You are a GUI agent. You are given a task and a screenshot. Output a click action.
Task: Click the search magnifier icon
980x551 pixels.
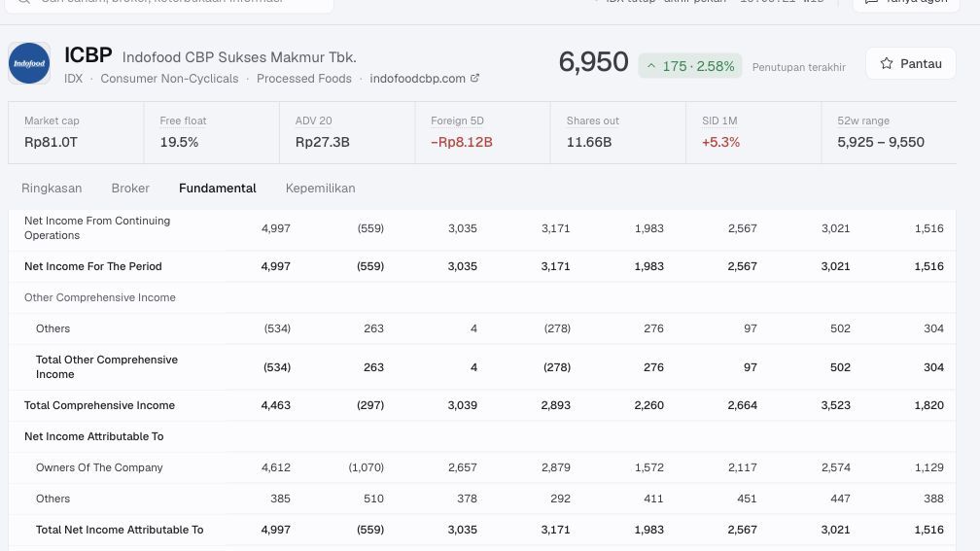[x=23, y=2]
